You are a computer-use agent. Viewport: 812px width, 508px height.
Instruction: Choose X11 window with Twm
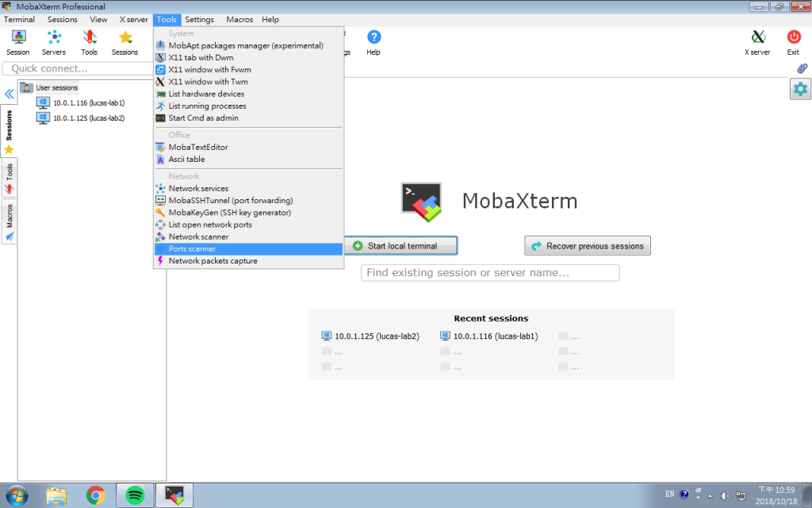coord(248,82)
